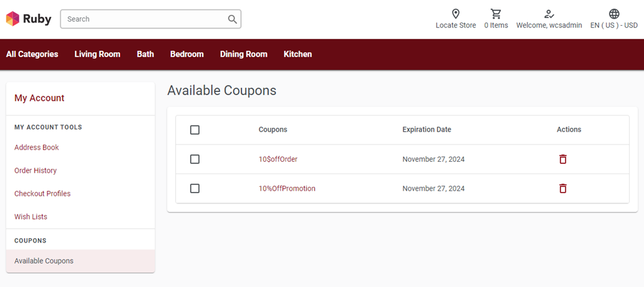
Task: Check the 10%OffPromotion coupon checkbox
Action: tap(195, 188)
